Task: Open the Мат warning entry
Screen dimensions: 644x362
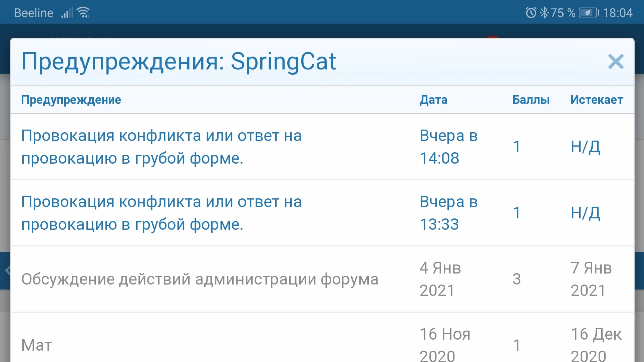Action: 36,345
